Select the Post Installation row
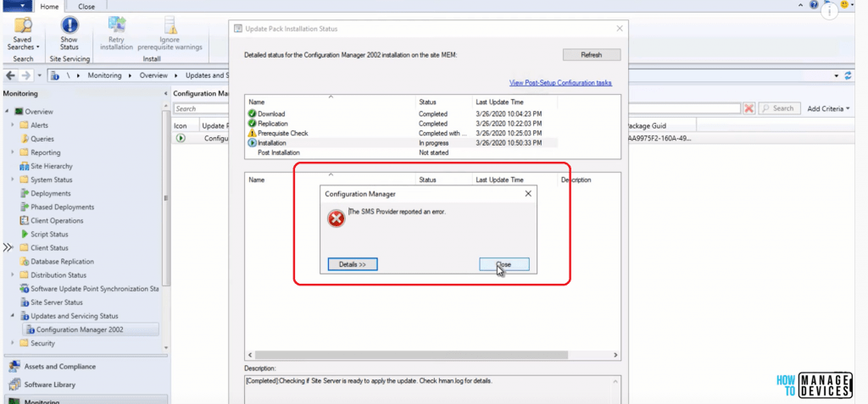 [402, 152]
